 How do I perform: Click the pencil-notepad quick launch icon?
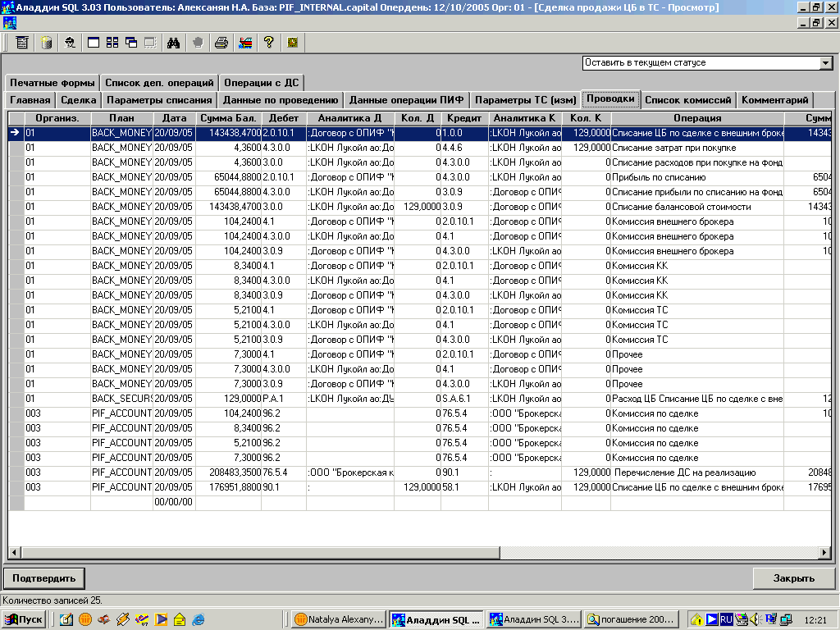[x=66, y=619]
